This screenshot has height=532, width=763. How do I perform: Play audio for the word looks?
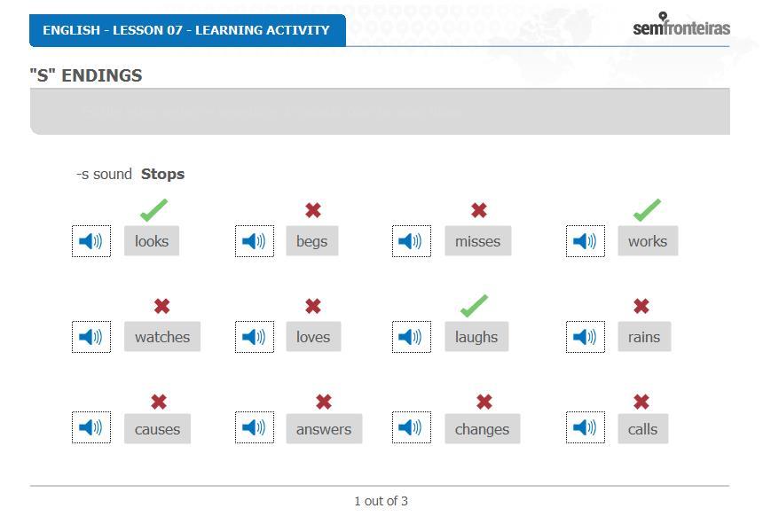[91, 240]
